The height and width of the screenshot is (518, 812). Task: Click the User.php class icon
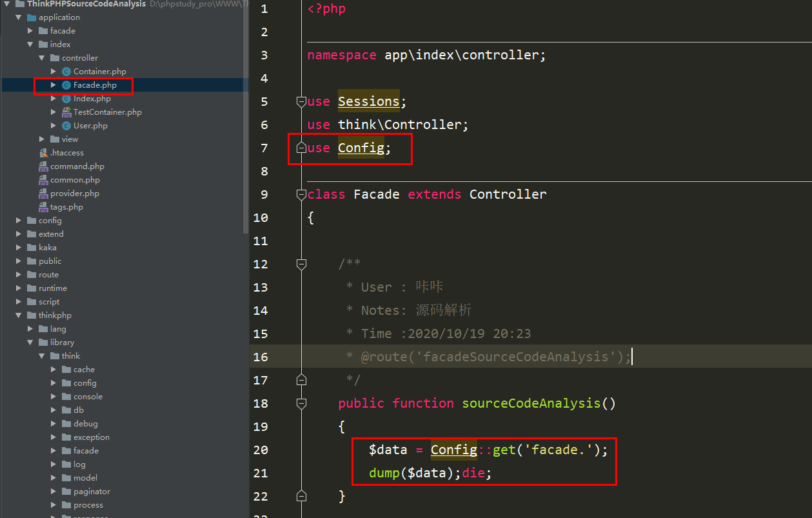[x=66, y=126]
